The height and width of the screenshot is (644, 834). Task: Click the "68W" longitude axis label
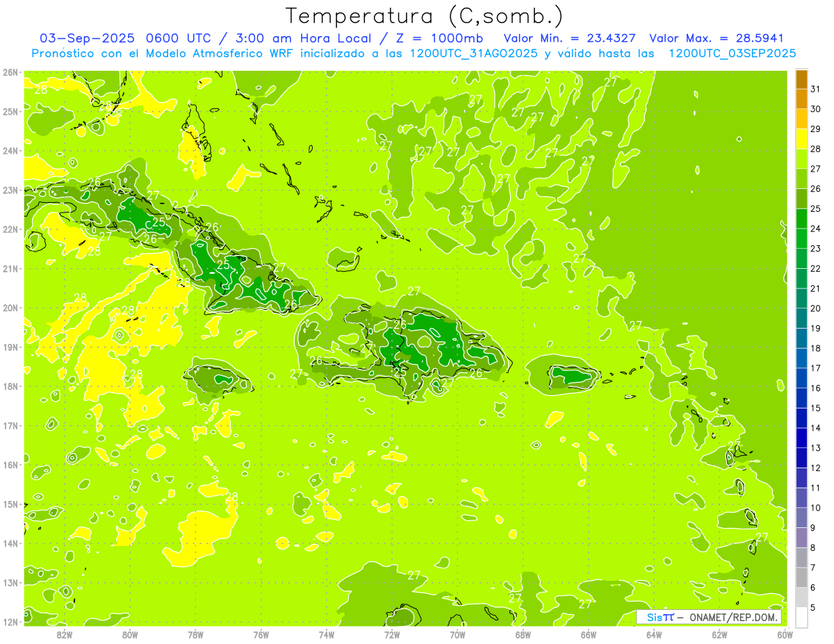[x=523, y=634]
